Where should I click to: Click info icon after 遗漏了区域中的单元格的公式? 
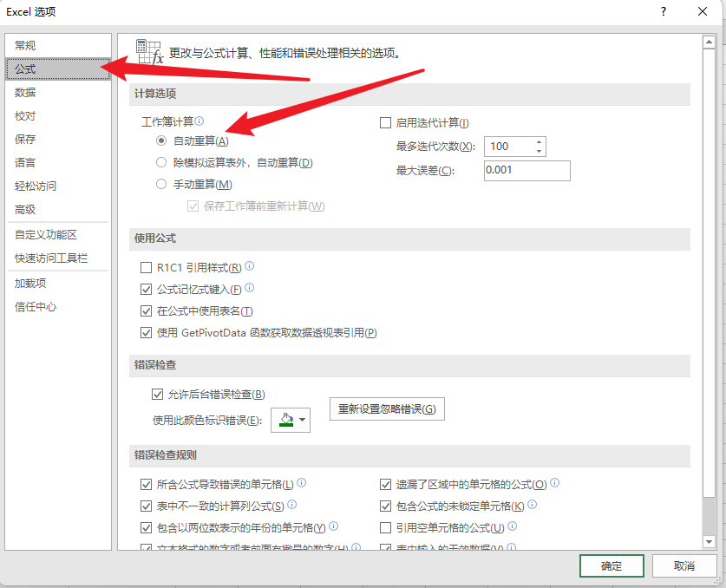(555, 483)
